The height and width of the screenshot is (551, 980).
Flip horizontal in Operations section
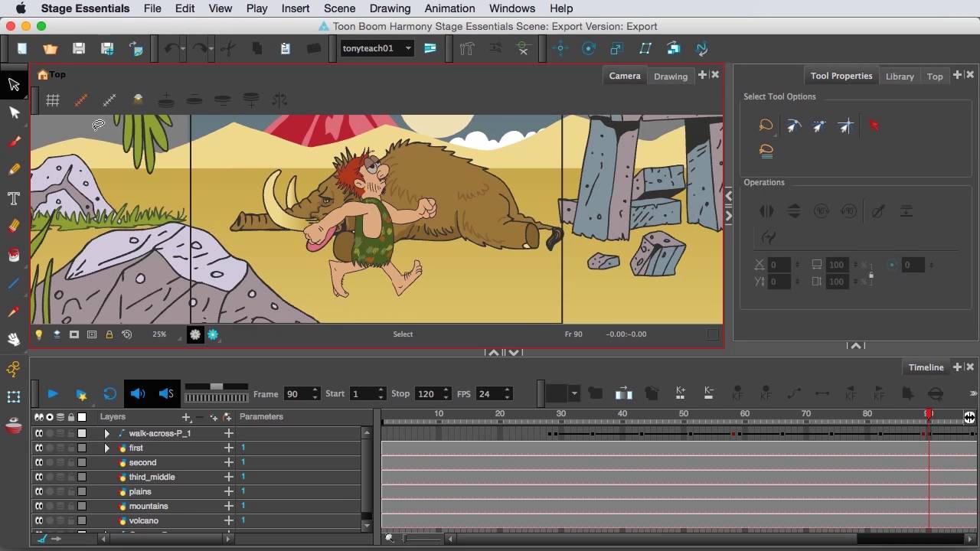[x=766, y=211]
